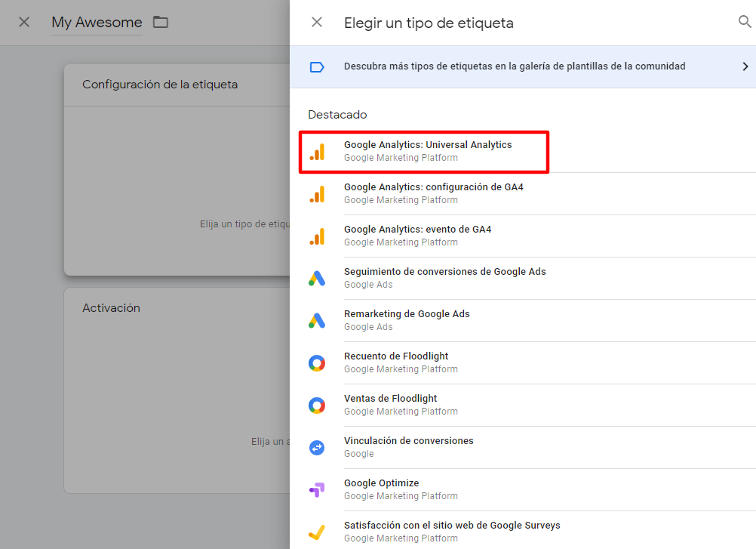756x549 pixels.
Task: Open the community template gallery banner
Action: click(x=523, y=66)
